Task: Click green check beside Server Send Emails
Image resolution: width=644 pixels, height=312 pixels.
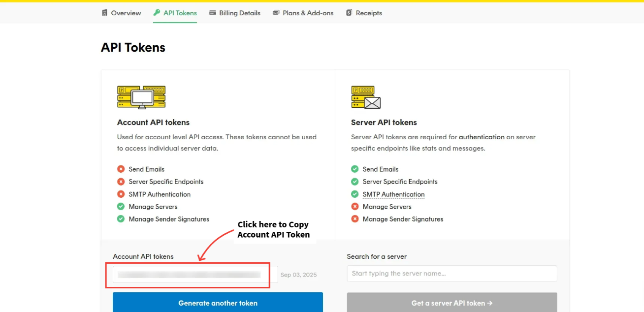Action: [x=355, y=169]
